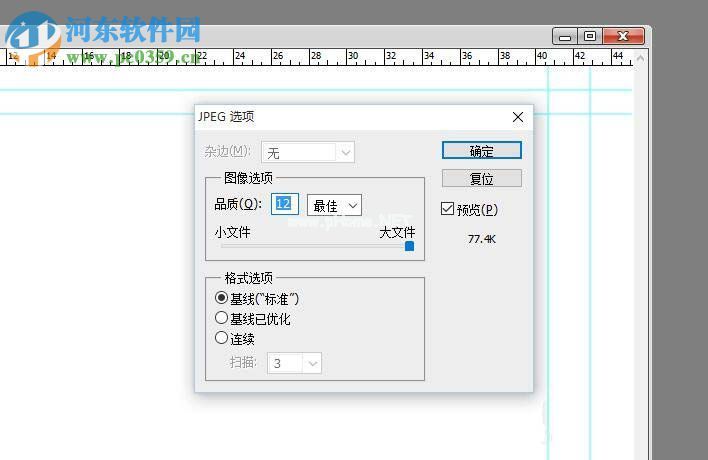Confirm with the 确定 button
This screenshot has width=708, height=460.
[482, 150]
